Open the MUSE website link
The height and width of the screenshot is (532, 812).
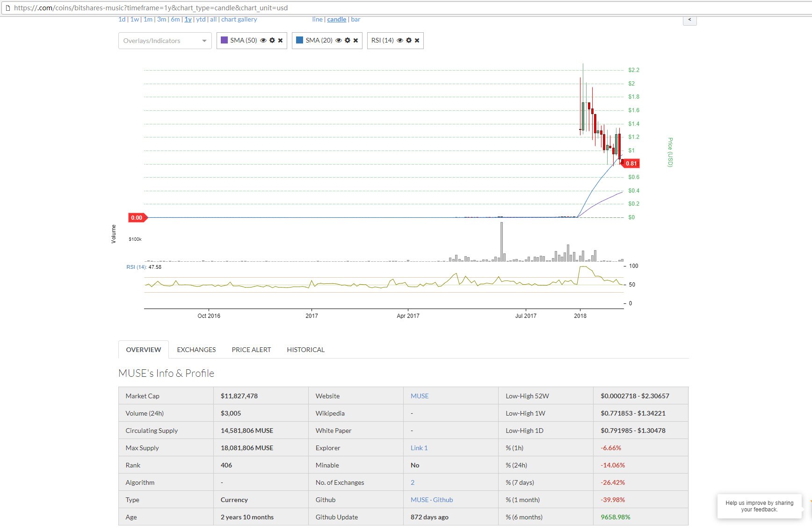click(420, 396)
